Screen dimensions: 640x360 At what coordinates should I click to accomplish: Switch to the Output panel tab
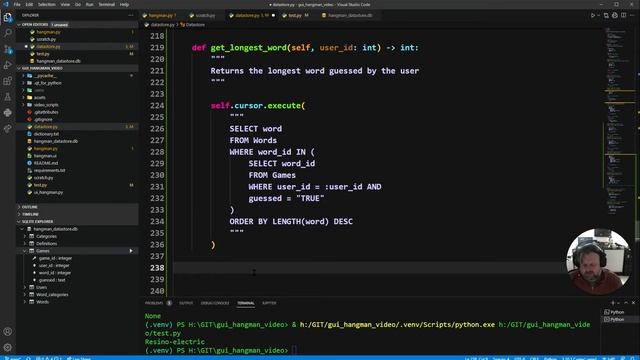186,303
